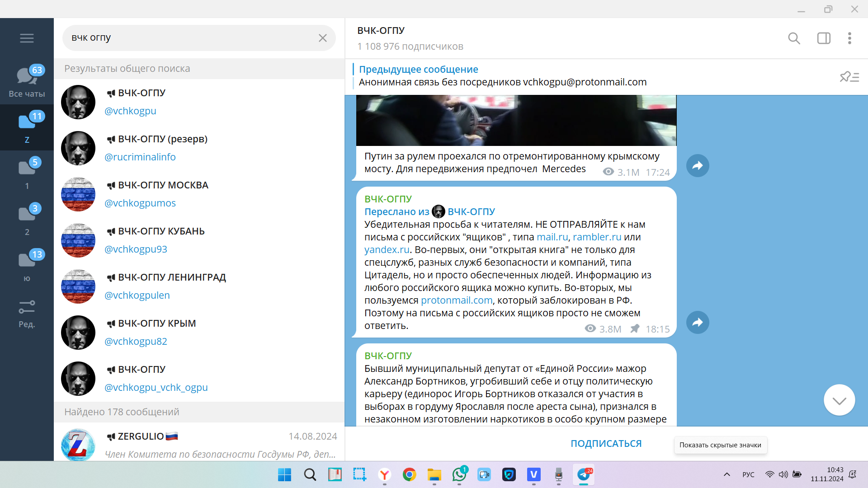The height and width of the screenshot is (488, 868).
Task: Open channel header title ВЧК-ОГПУ
Action: (x=381, y=30)
